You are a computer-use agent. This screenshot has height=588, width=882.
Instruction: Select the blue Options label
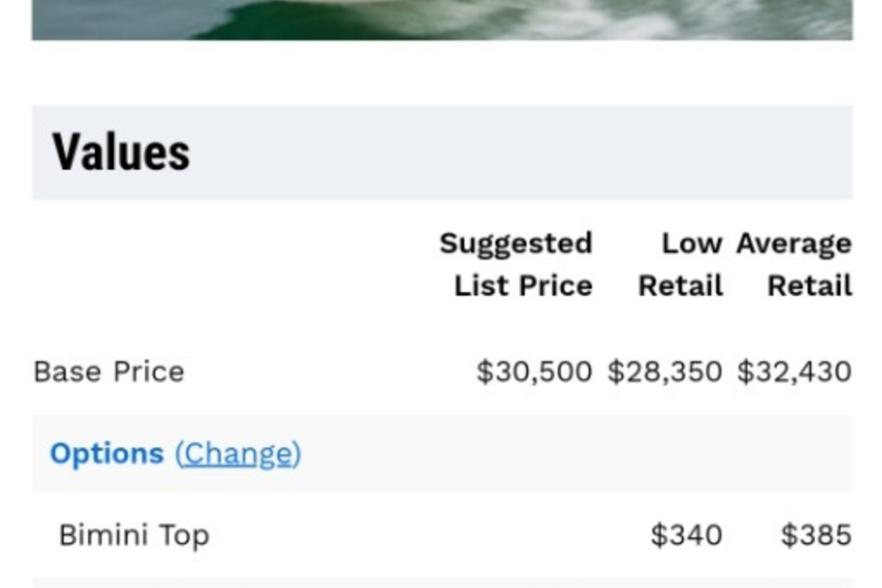click(x=107, y=453)
